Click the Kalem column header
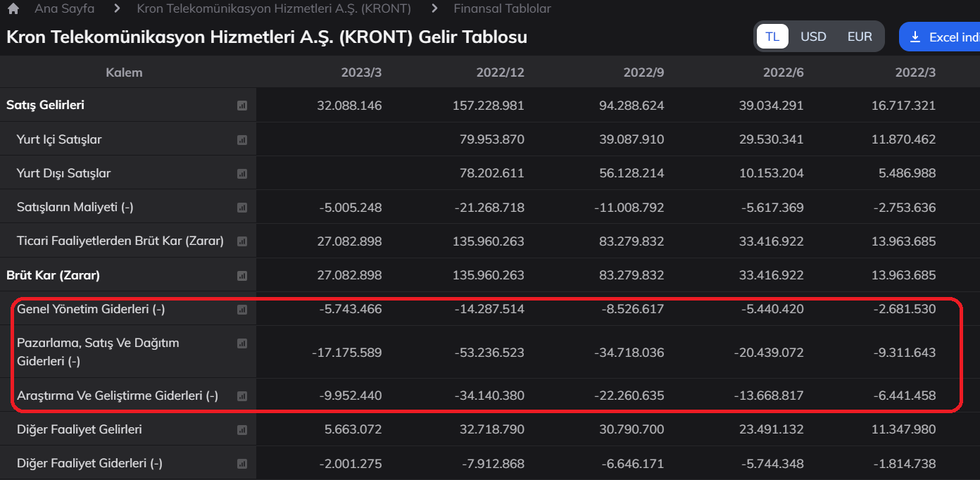 (124, 72)
